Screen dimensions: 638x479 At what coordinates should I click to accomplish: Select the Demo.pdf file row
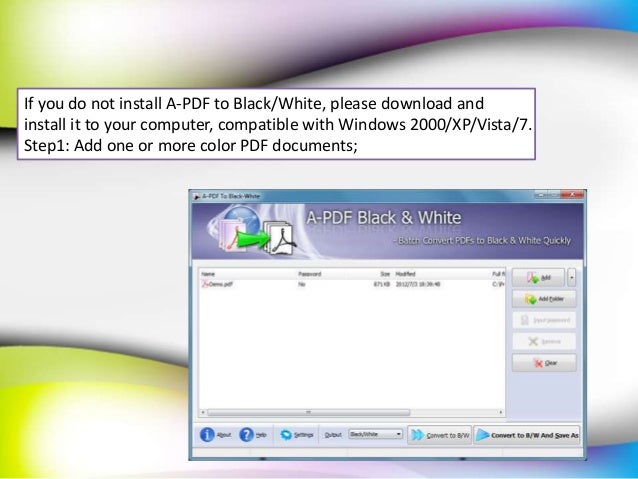coord(352,284)
